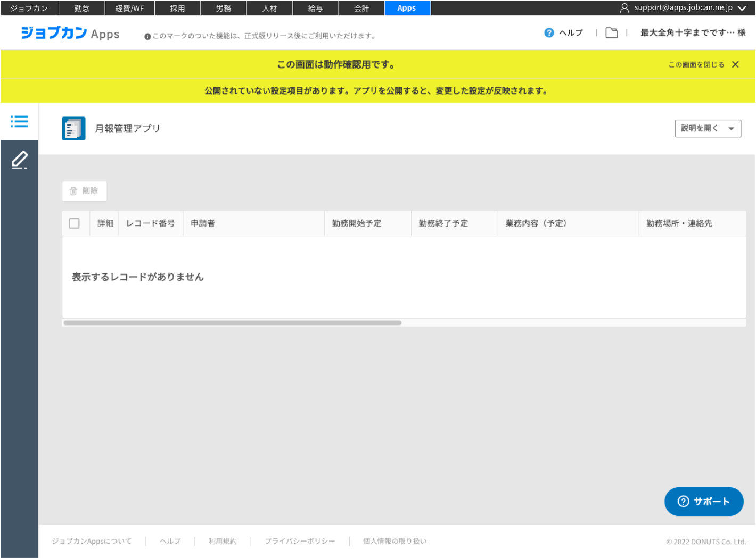Switch to the 勤怠 tab
The height and width of the screenshot is (558, 756).
click(81, 8)
